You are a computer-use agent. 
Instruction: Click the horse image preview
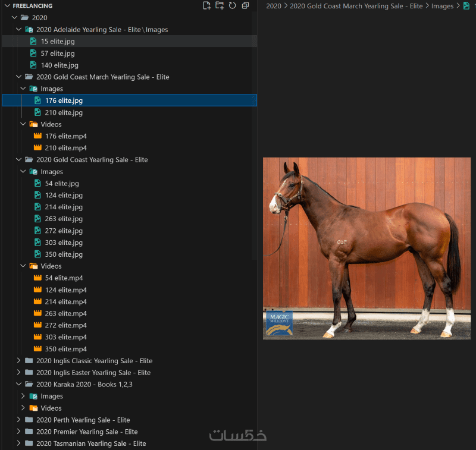tap(367, 248)
